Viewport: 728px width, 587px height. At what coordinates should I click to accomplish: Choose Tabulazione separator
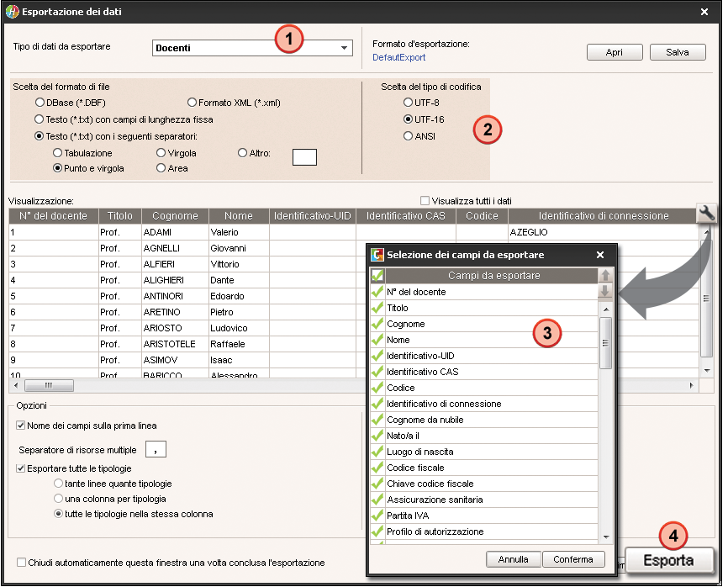click(57, 153)
